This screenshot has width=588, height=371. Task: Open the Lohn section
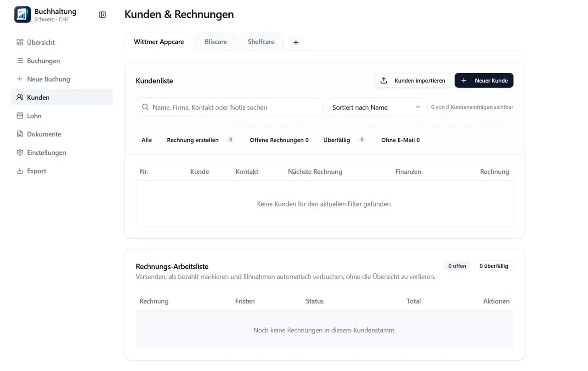point(62,116)
